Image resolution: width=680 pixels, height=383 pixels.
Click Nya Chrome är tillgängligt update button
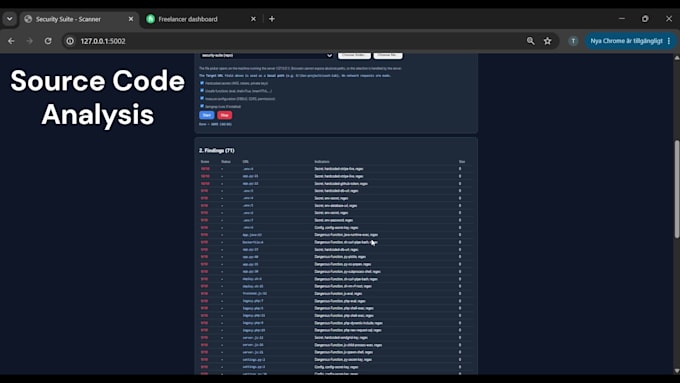pos(626,41)
